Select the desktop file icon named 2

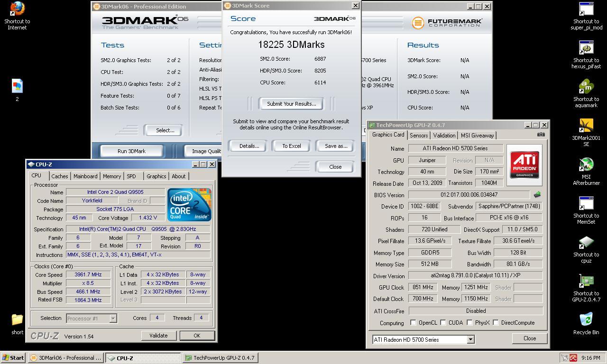coord(17,86)
